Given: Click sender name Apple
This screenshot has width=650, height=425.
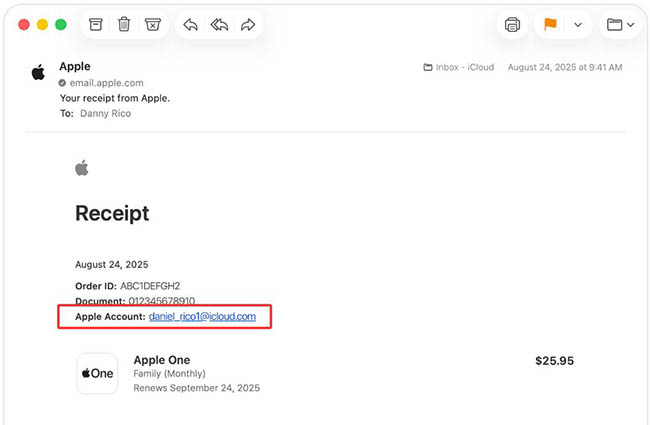Looking at the screenshot, I should pos(75,66).
